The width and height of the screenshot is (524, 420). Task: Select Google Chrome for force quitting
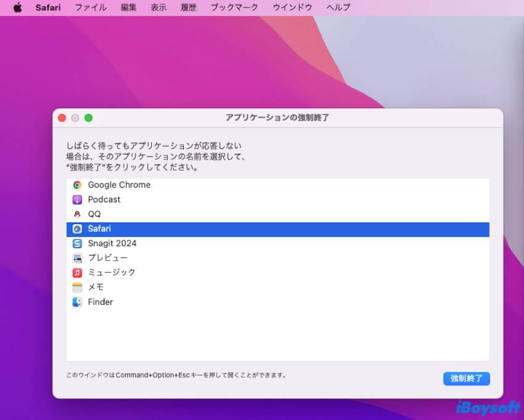[x=119, y=185]
